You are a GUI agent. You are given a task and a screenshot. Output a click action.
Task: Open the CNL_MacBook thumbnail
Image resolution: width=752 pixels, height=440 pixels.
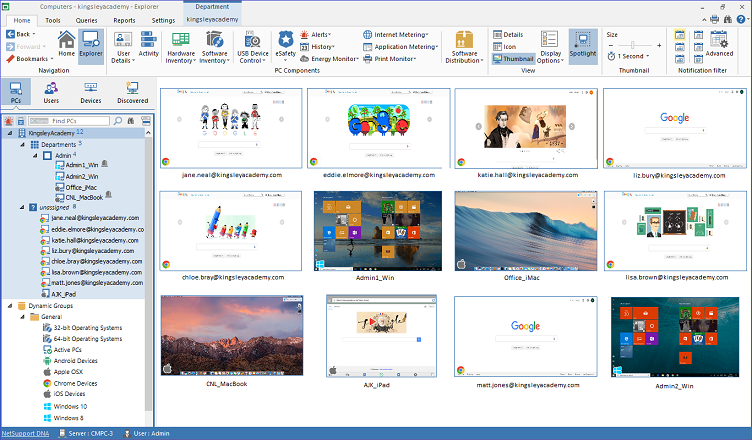tap(232, 335)
